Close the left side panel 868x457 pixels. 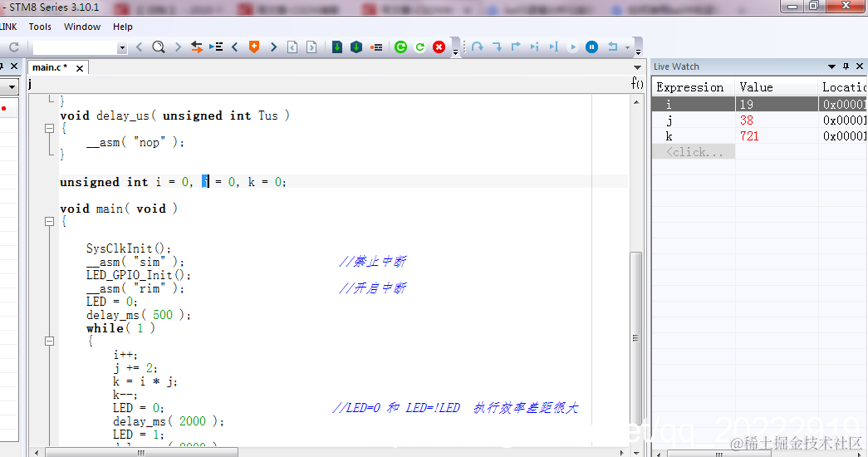[x=14, y=66]
